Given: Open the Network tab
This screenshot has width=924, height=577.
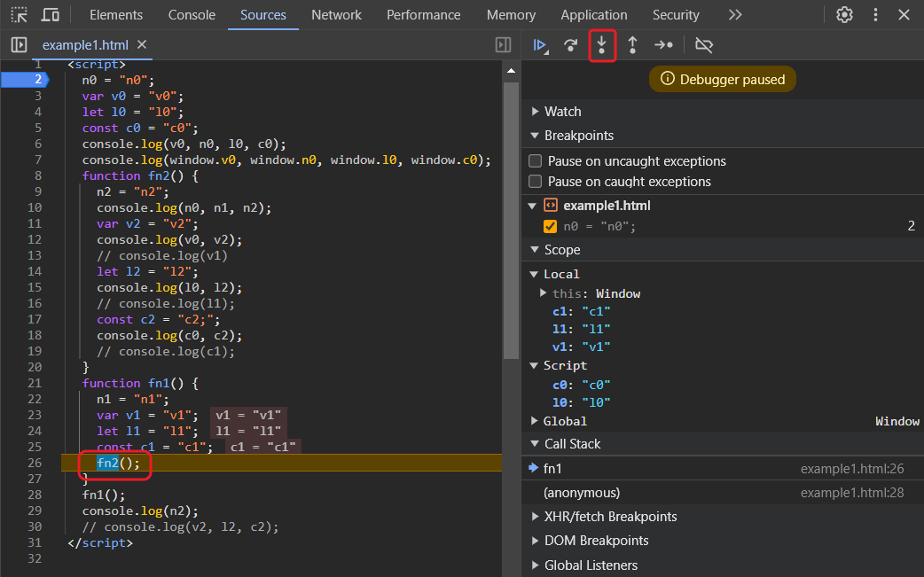Looking at the screenshot, I should pos(336,15).
